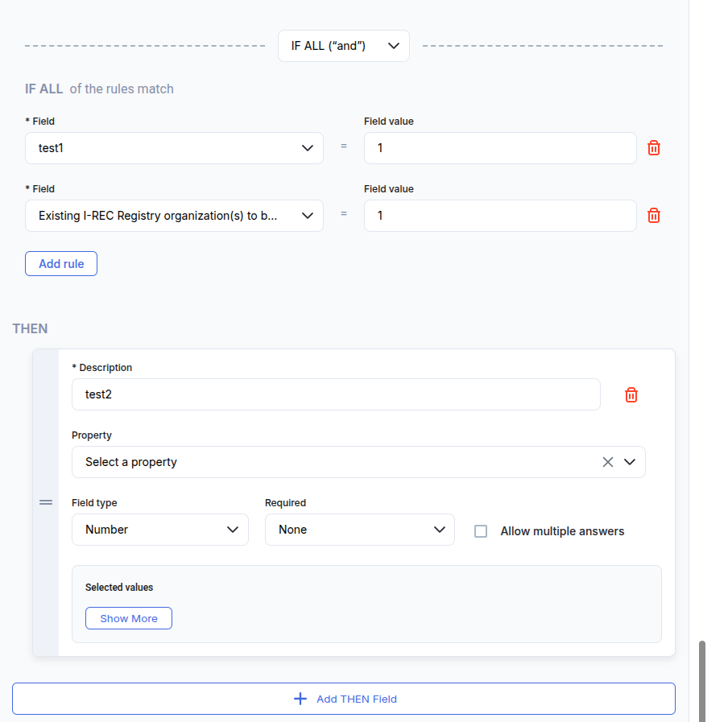The image size is (728, 722).
Task: Click the first rule's Field value input
Action: 499,148
